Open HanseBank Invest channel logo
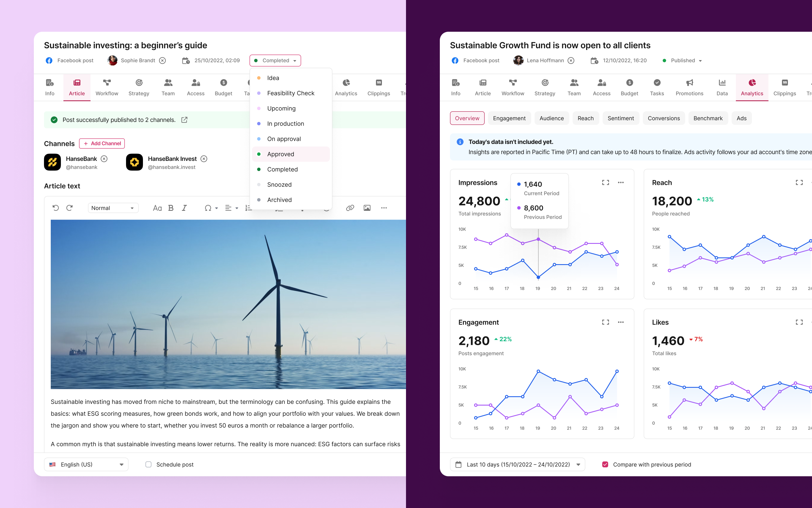 pyautogui.click(x=134, y=162)
